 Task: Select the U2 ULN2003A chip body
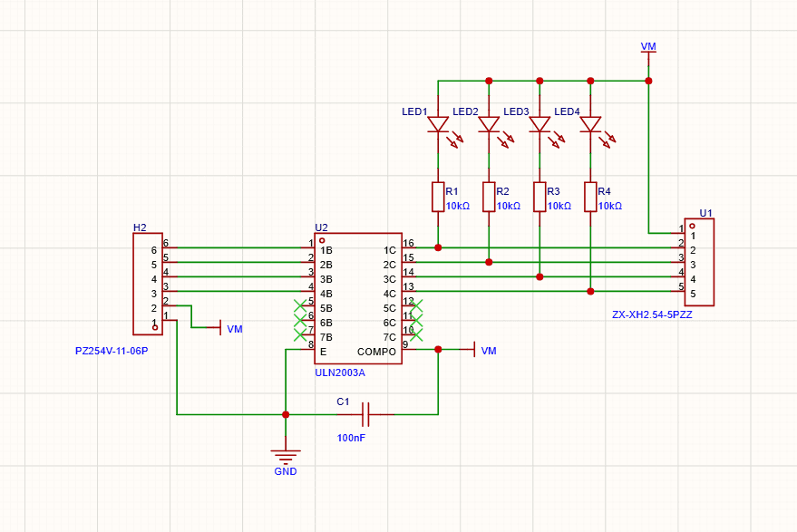[358, 299]
